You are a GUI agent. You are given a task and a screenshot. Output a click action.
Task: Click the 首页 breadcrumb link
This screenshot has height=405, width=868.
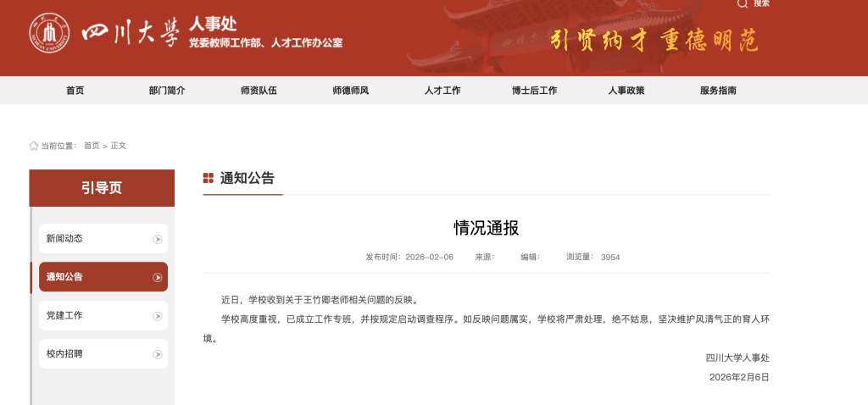tap(91, 146)
